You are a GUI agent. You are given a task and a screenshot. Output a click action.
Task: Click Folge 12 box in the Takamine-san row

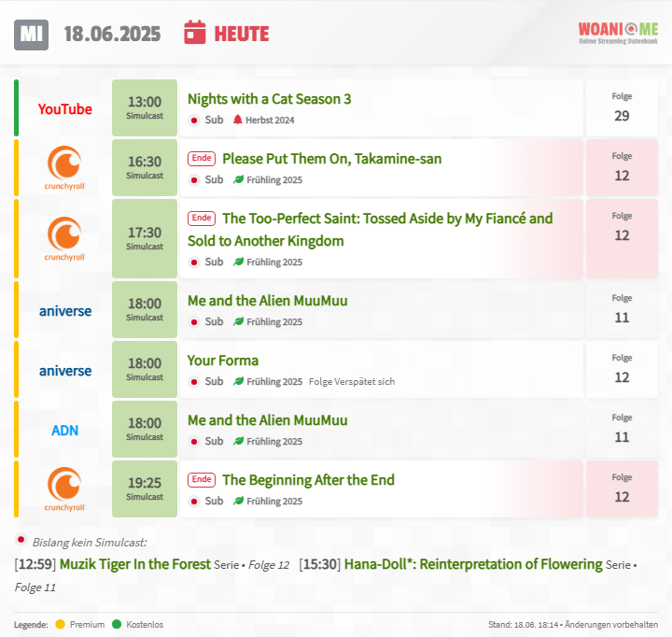pyautogui.click(x=622, y=167)
